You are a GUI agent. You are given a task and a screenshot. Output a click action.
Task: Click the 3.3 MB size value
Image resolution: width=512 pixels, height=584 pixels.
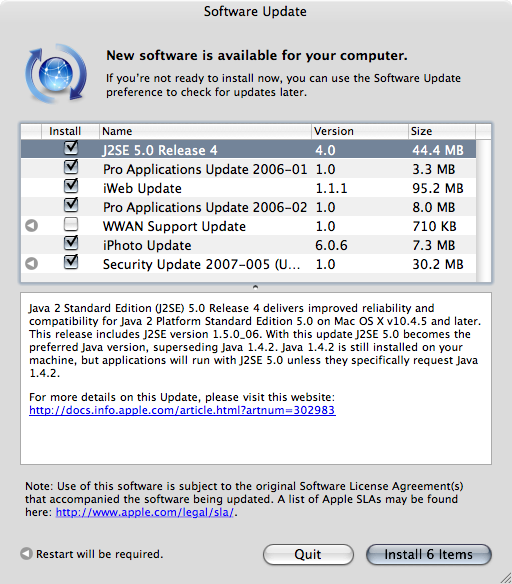(x=434, y=169)
